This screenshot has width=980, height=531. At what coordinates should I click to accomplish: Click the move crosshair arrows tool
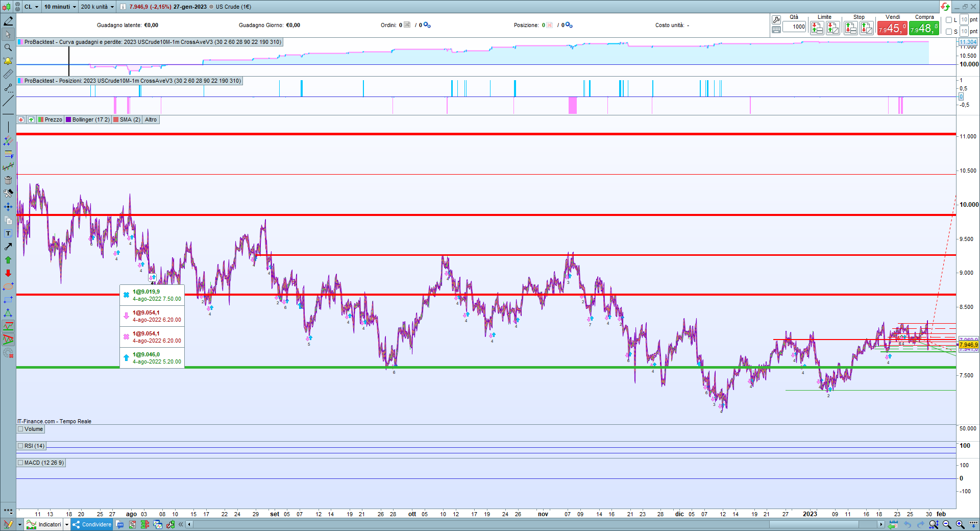point(8,207)
